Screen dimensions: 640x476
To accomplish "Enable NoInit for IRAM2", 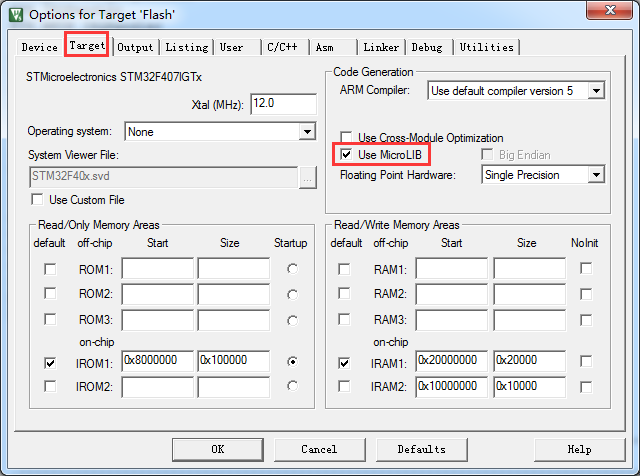I will pos(586,387).
